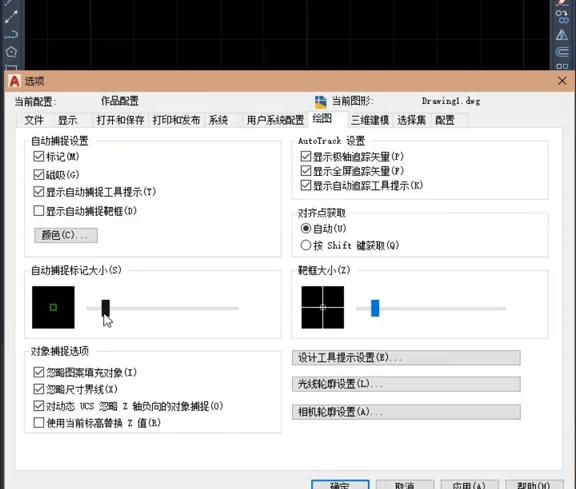Image resolution: width=576 pixels, height=489 pixels.
Task: Select the Construction Line tool in left toolbar
Action: pos(11,17)
